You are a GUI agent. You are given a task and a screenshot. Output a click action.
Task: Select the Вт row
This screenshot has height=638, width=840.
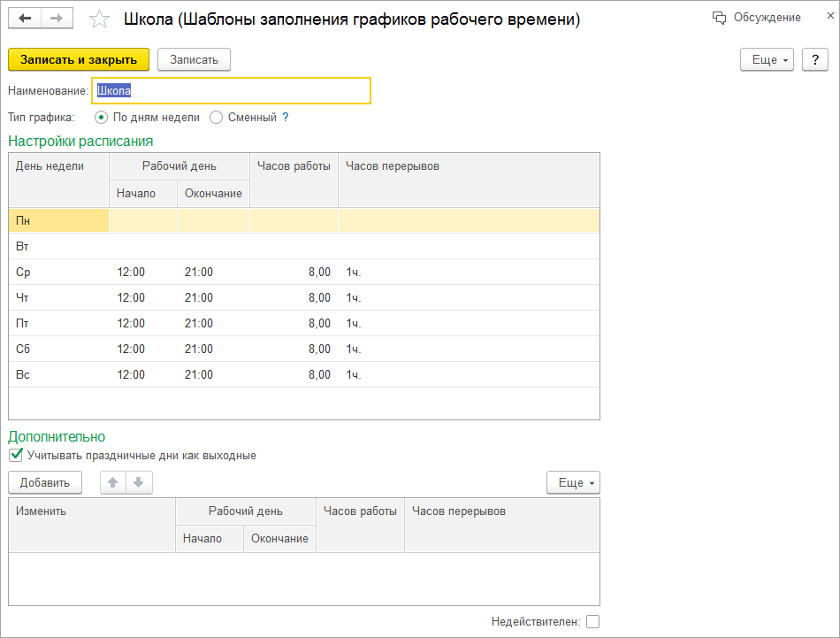[304, 246]
